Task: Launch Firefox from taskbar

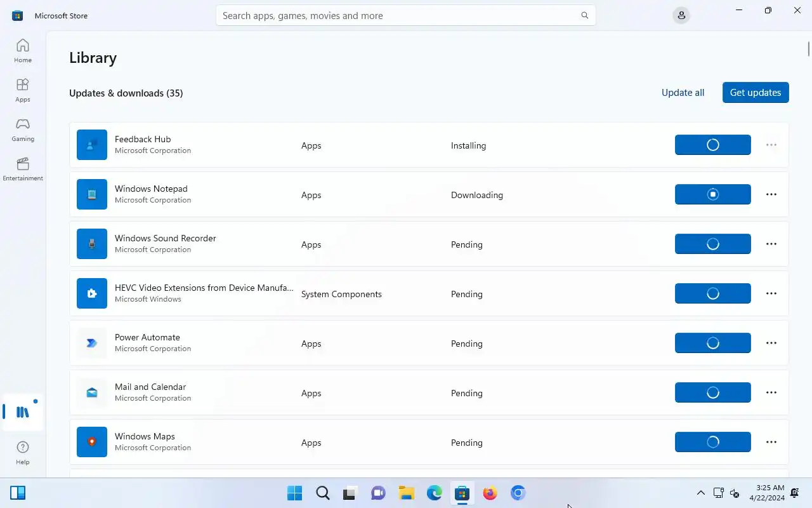Action: (x=490, y=493)
